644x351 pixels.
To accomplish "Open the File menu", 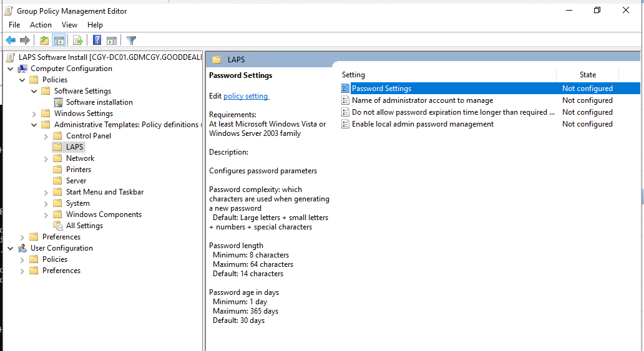I will [x=14, y=25].
